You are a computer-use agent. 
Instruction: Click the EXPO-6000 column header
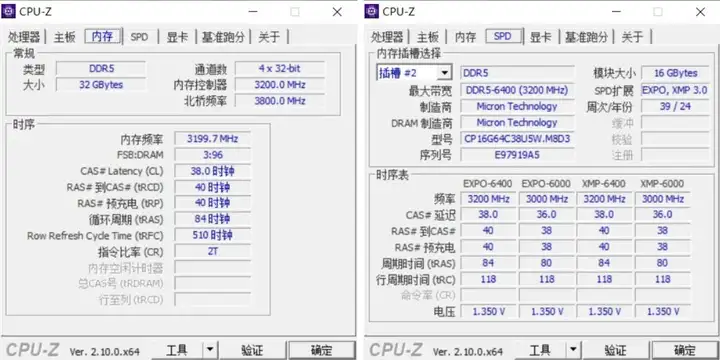546,184
